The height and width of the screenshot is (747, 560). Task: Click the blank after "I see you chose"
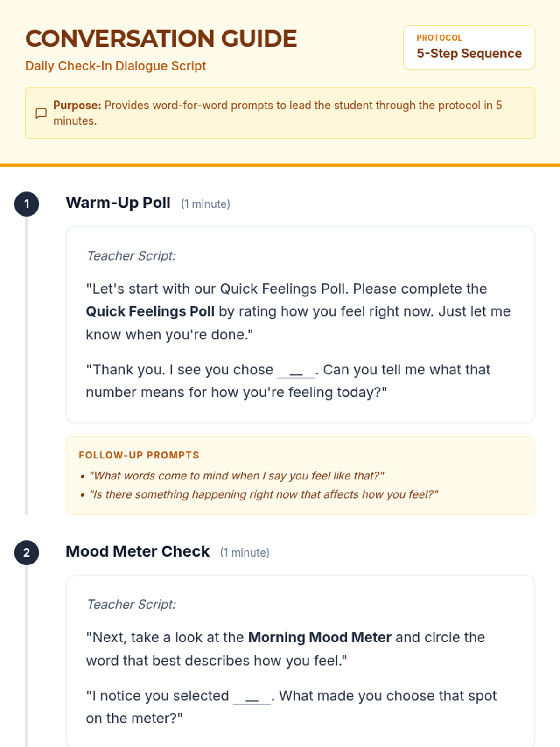(x=296, y=371)
